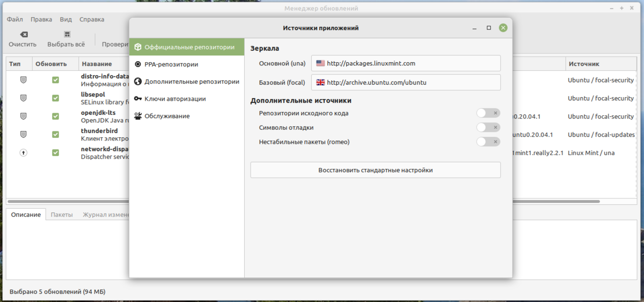644x302 pixels.
Task: Switch to the Описание tab
Action: point(26,215)
